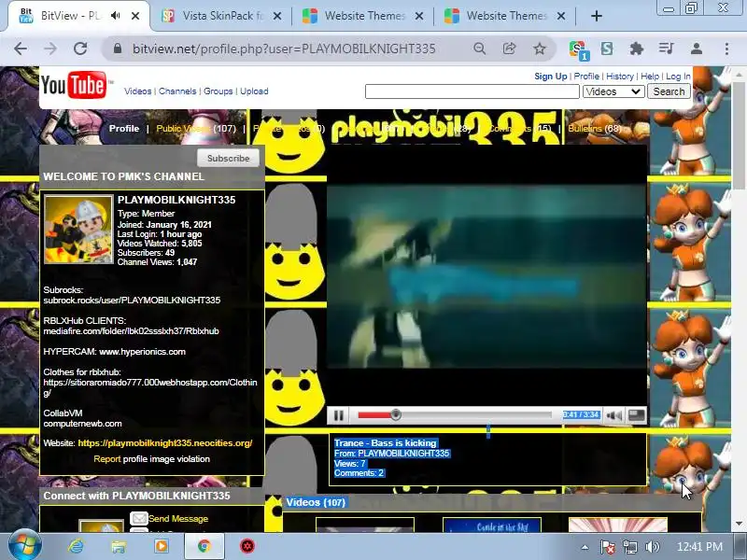Open a new browser tab with plus
The height and width of the screenshot is (560, 747).
596,16
